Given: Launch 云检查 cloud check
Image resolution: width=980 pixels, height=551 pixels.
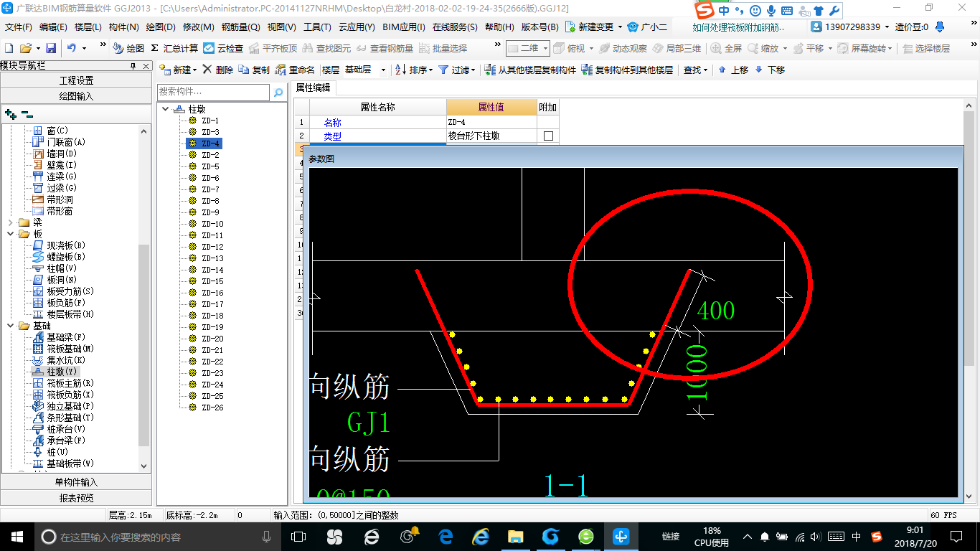Looking at the screenshot, I should pos(223,48).
